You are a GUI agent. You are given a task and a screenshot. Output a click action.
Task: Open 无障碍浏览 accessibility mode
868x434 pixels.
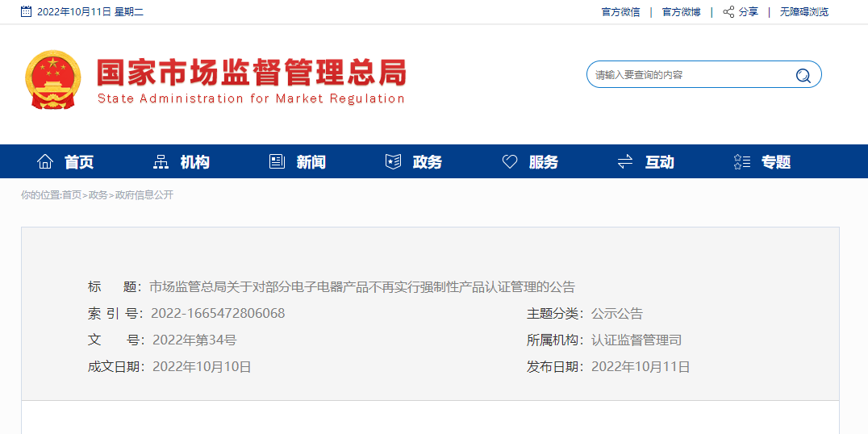(x=804, y=12)
